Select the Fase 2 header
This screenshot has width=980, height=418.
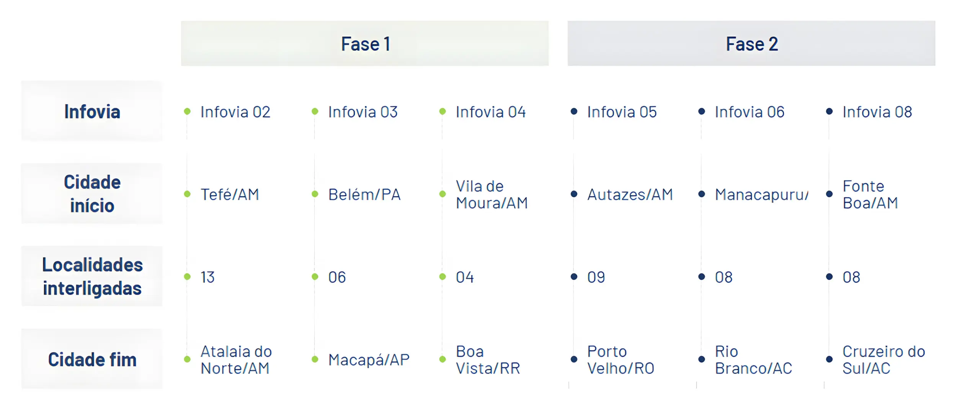pos(751,44)
